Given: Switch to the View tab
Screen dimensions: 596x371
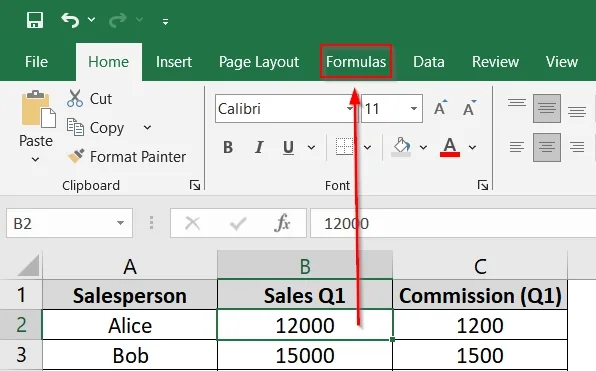Looking at the screenshot, I should [562, 62].
